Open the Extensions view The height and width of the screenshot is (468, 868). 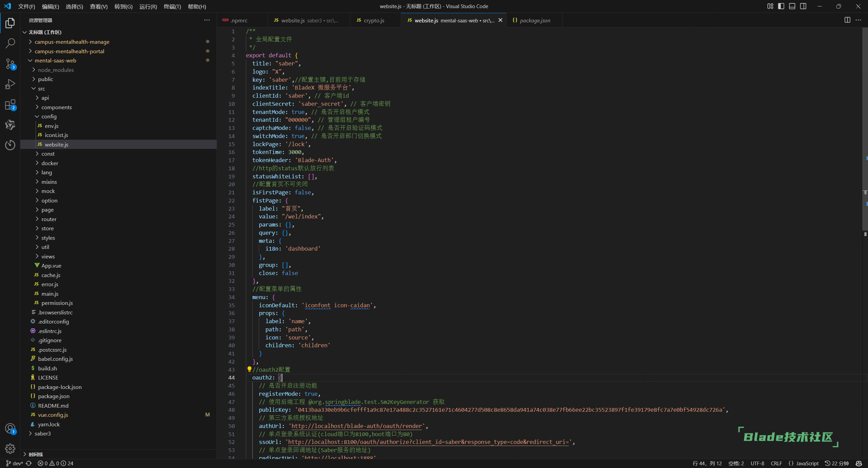click(x=10, y=105)
